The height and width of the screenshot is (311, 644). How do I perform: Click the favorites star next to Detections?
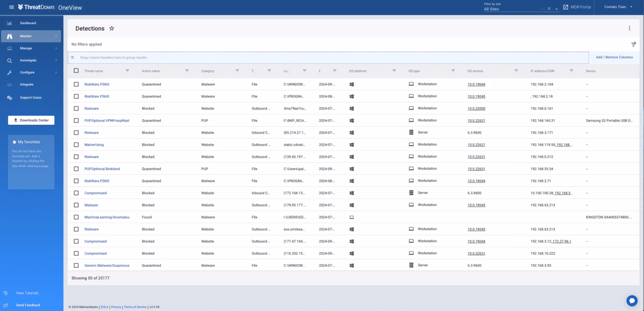click(x=112, y=28)
